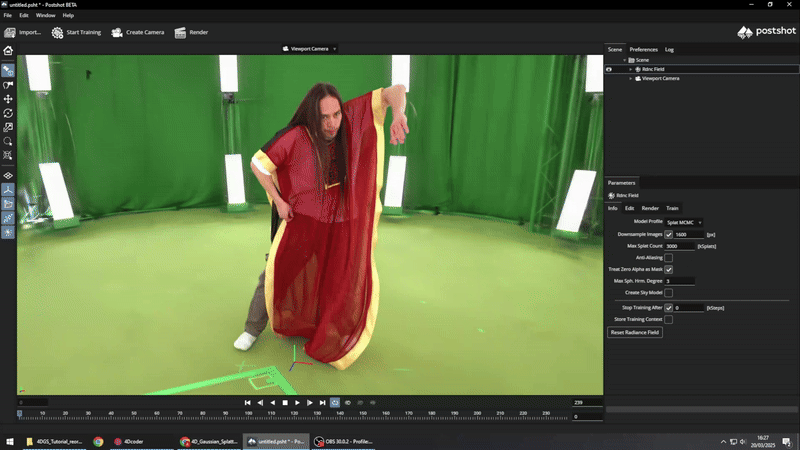Expand the Viewport Camera tree node

pyautogui.click(x=630, y=78)
